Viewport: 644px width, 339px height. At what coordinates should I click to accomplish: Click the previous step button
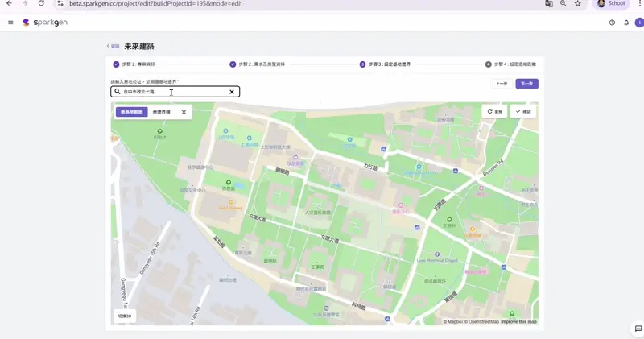pyautogui.click(x=502, y=84)
